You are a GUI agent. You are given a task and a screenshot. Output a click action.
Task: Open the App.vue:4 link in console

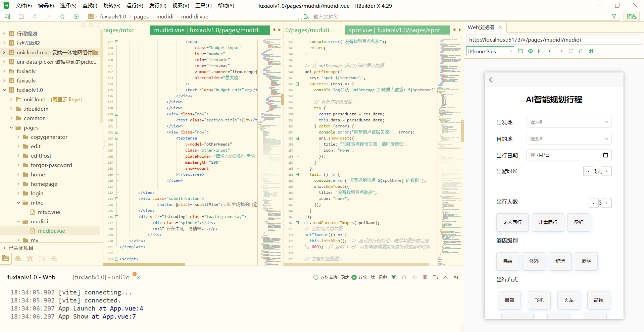click(x=121, y=309)
